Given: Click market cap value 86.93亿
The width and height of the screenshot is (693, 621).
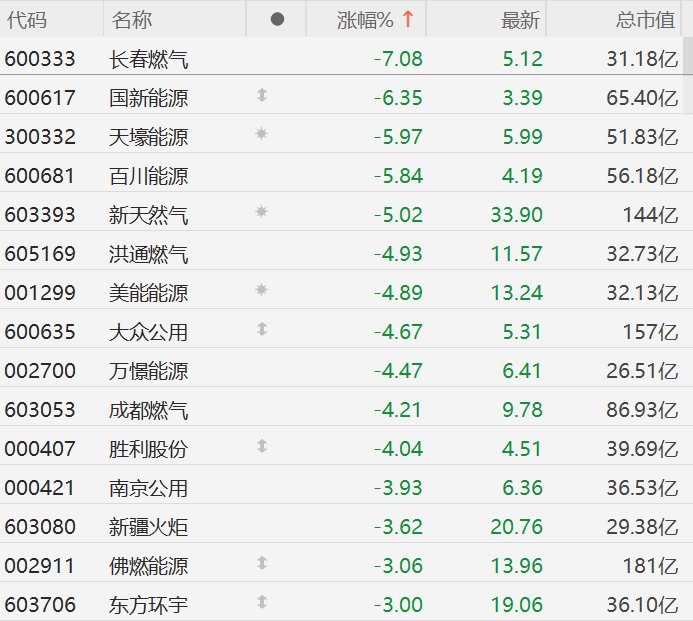Looking at the screenshot, I should [642, 410].
